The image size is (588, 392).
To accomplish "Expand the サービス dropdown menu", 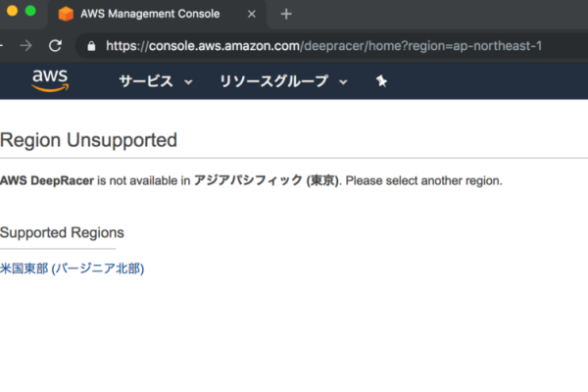I will tap(156, 81).
